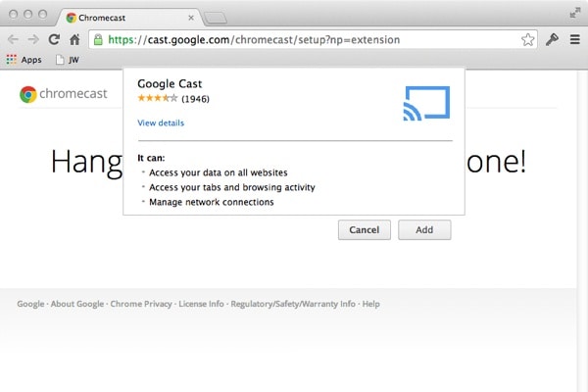Open Google footer link
Viewport: 588px width, 392px height.
pos(30,304)
